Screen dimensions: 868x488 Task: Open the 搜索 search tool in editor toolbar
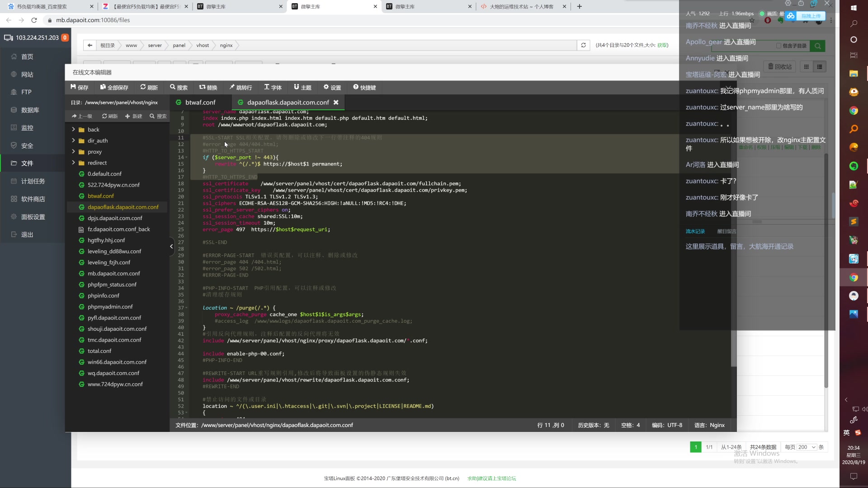pyautogui.click(x=179, y=87)
